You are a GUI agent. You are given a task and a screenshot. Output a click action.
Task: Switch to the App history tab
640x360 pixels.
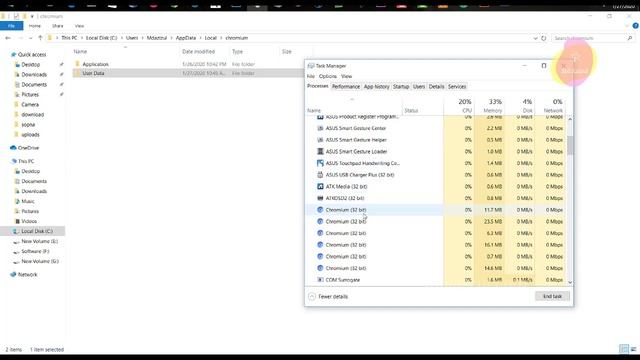point(376,87)
